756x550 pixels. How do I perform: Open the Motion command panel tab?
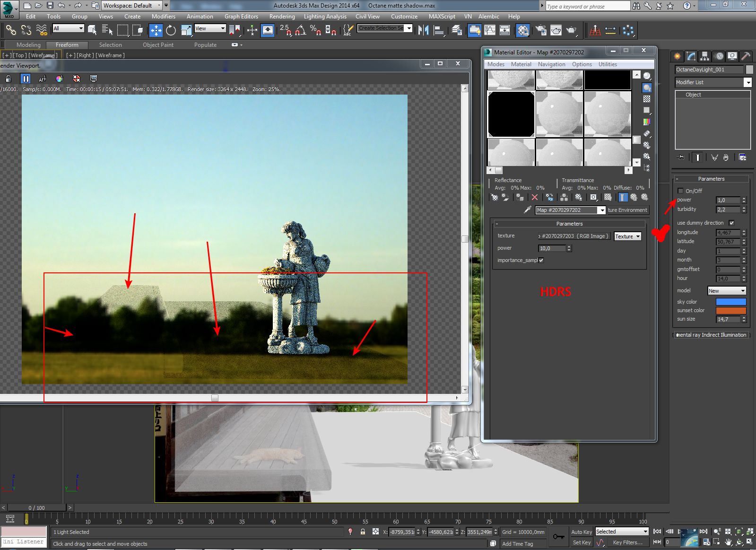[719, 56]
